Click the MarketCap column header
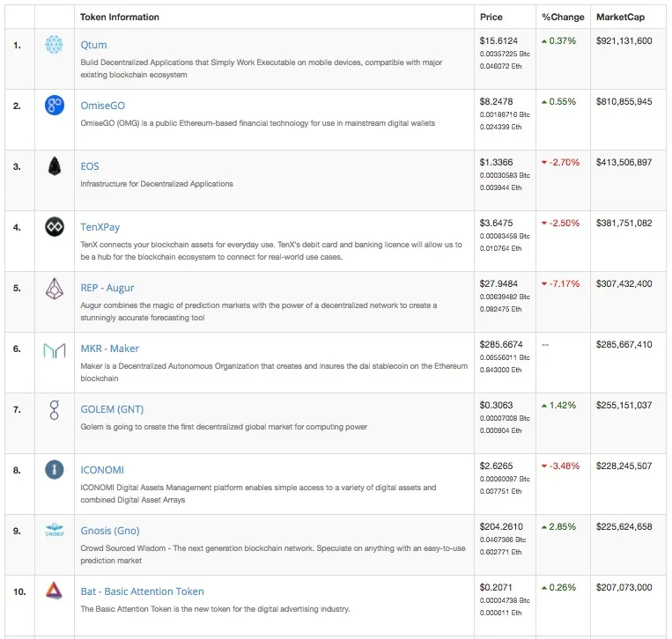The image size is (672, 639). point(620,17)
